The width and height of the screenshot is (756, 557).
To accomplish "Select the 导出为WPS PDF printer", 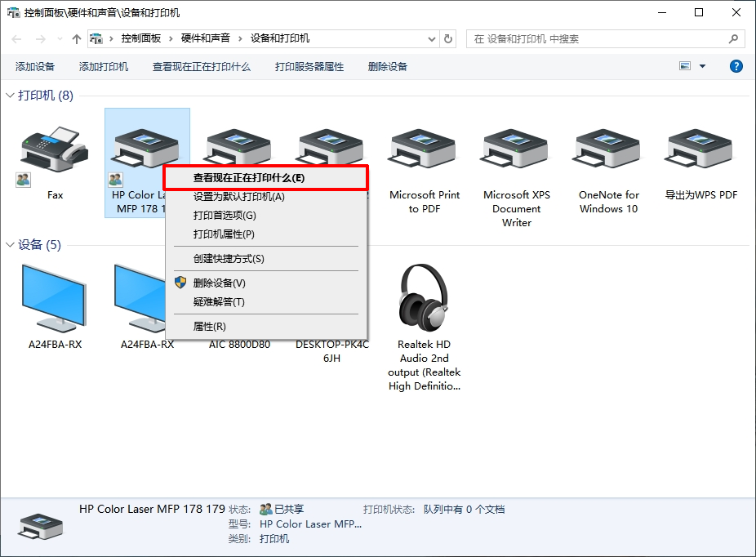I will [700, 149].
